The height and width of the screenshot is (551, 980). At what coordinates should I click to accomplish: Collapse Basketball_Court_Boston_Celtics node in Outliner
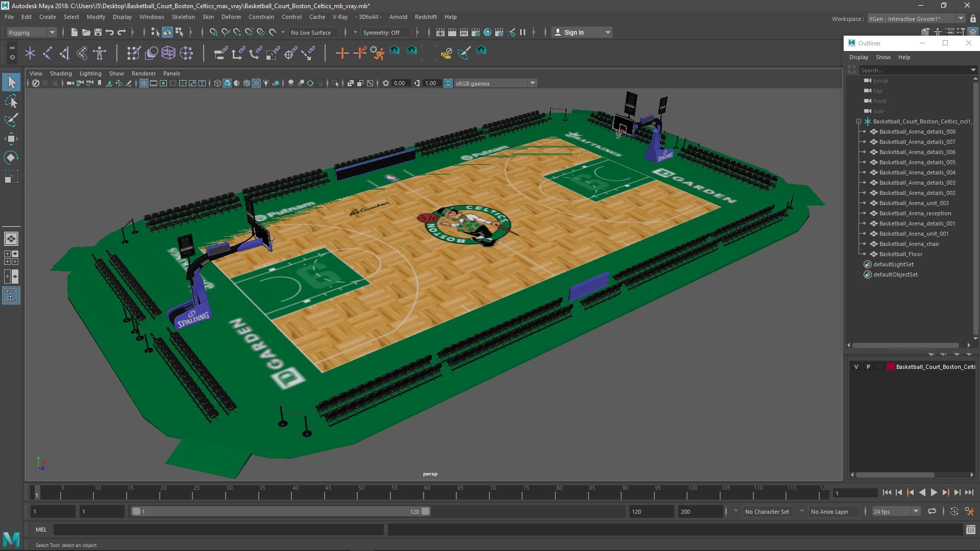(859, 121)
